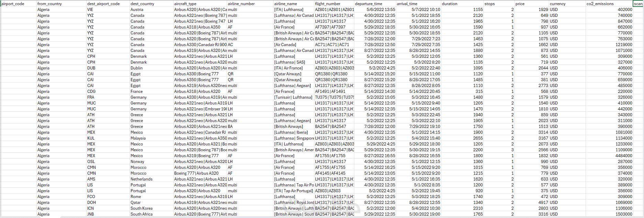Click the duration header cell

(462, 4)
